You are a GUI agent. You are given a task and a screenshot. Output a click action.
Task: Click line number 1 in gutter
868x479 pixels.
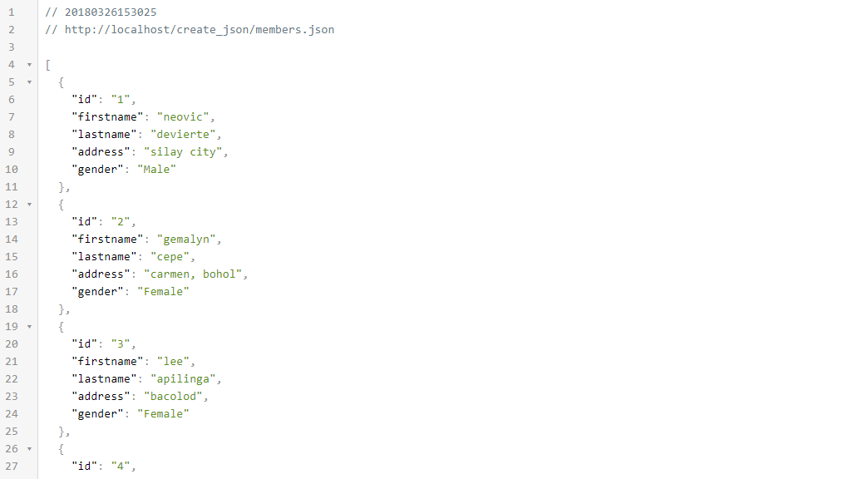tap(12, 12)
